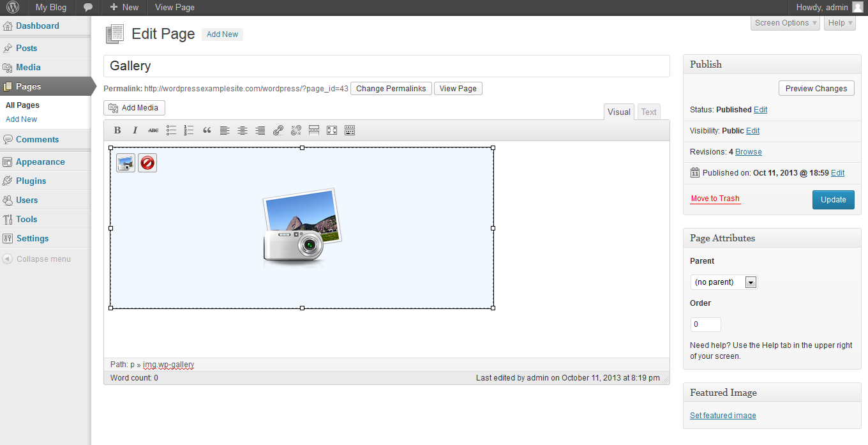This screenshot has height=445, width=868.
Task: Toggle bold formatting in editor toolbar
Action: pos(117,130)
